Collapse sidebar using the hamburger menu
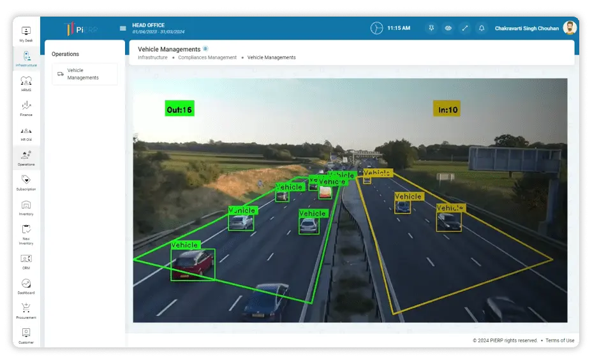Screen dimensions: 592x364 tap(122, 28)
